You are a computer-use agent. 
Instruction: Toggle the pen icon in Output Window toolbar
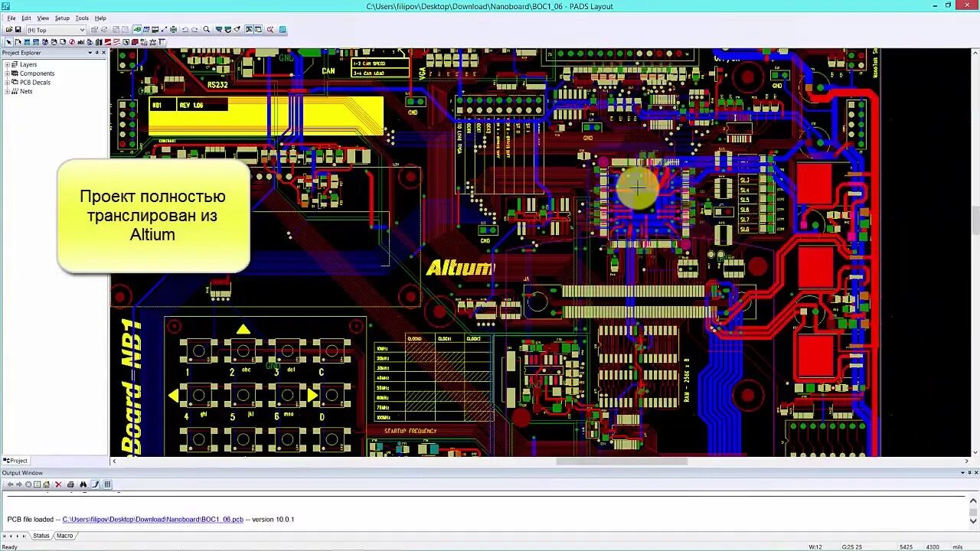[96, 484]
